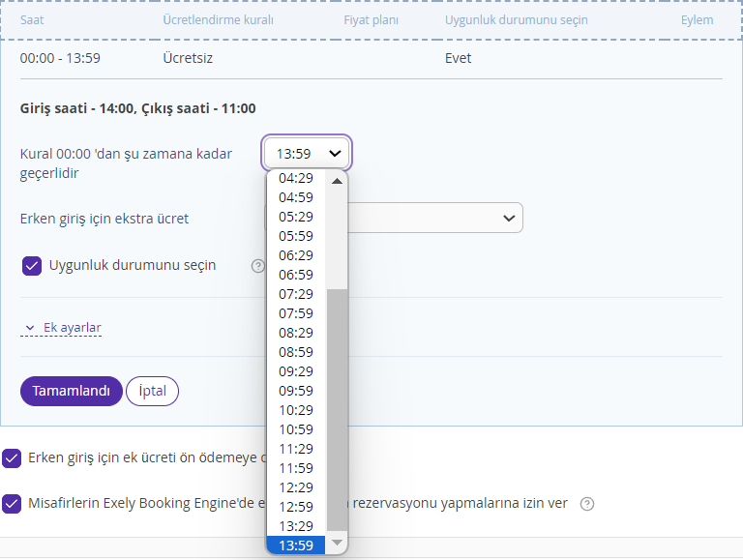Pick 10:29 from the dropdown list

tap(296, 410)
